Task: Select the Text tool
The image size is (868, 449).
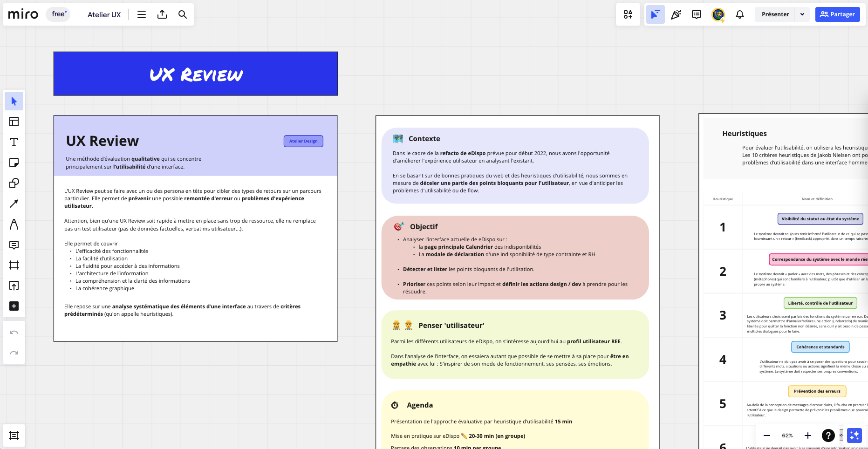Action: click(14, 142)
